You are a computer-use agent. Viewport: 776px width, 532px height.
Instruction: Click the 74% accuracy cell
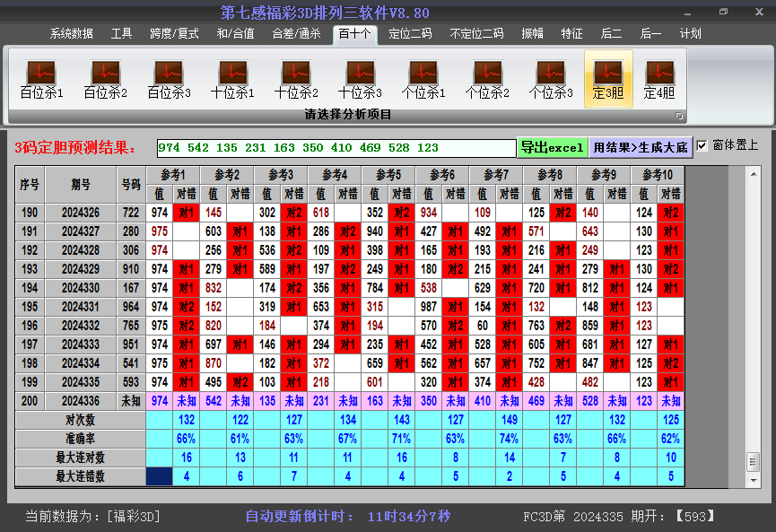pyautogui.click(x=510, y=439)
